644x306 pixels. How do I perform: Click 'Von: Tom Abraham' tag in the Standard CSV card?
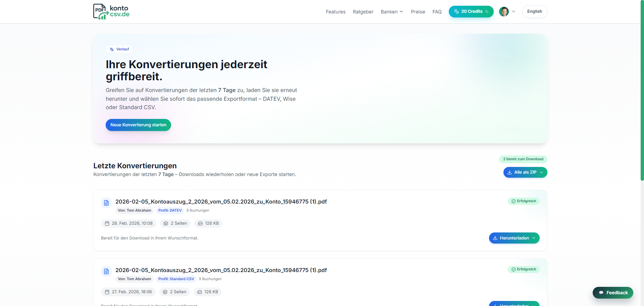click(x=135, y=279)
